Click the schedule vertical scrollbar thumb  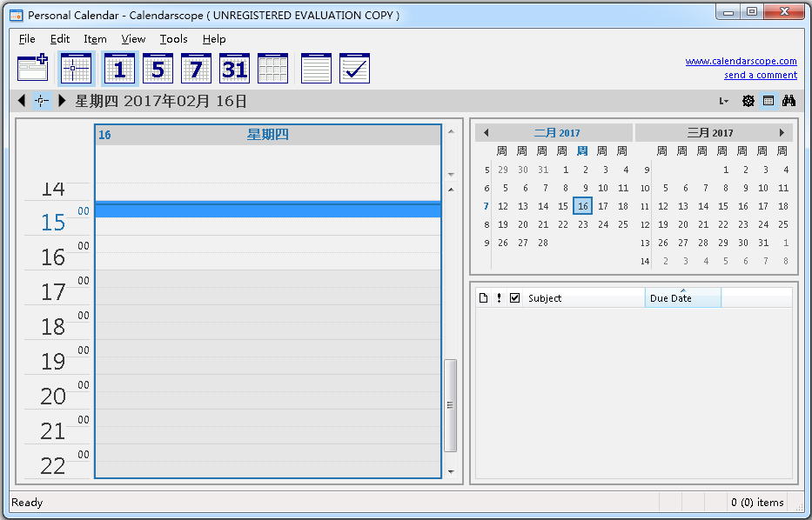click(451, 405)
